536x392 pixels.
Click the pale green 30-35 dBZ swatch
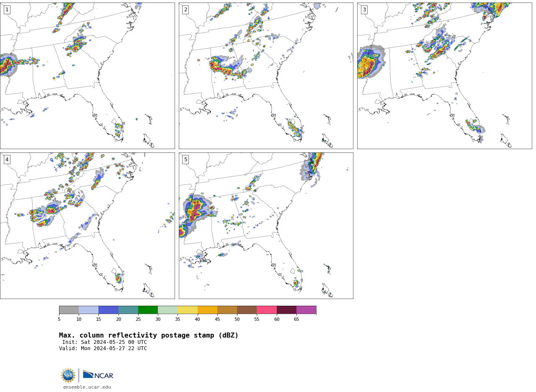[x=167, y=310]
